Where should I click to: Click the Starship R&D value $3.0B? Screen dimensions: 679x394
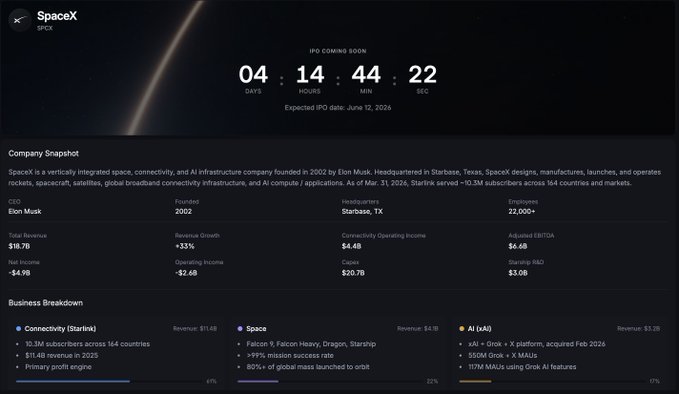click(x=518, y=273)
